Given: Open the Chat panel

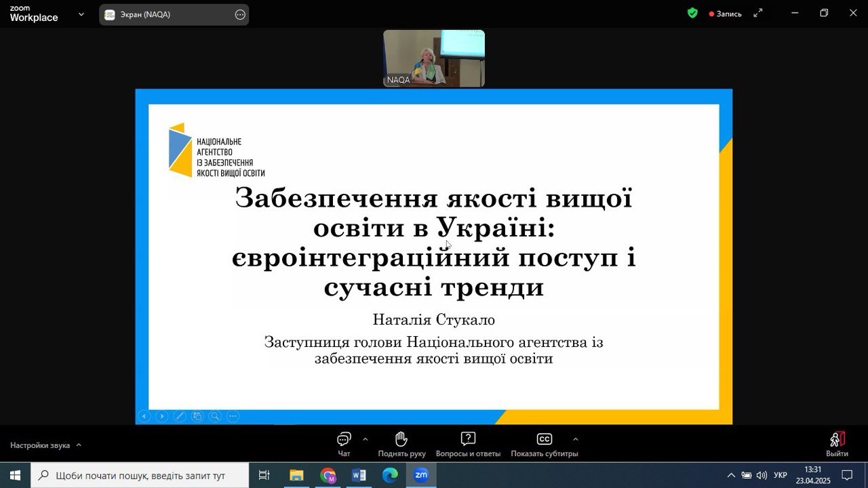Looking at the screenshot, I should (344, 444).
